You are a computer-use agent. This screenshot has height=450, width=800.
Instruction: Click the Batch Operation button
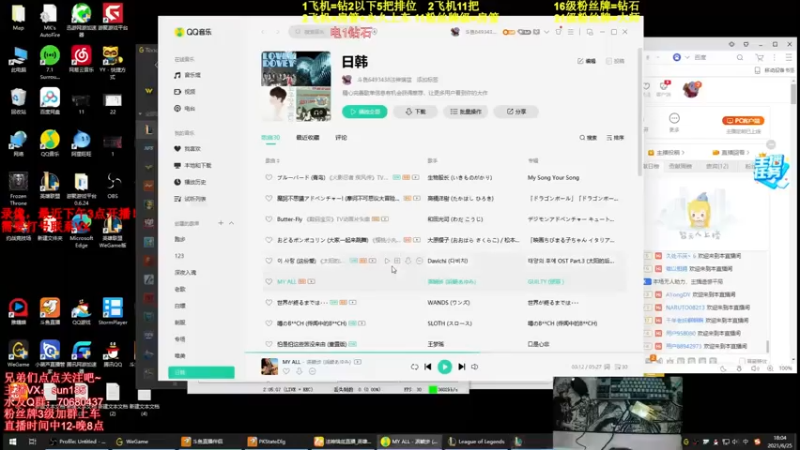click(x=465, y=111)
